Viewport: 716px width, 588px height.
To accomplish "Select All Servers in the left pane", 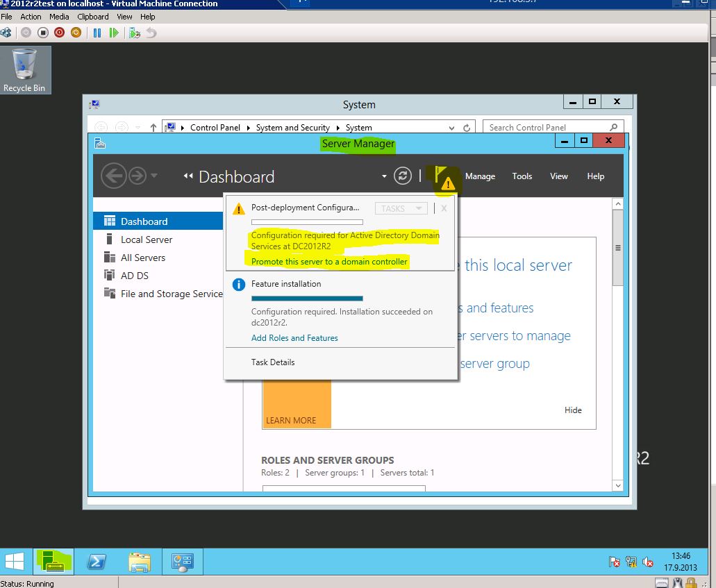I will pyautogui.click(x=158, y=258).
